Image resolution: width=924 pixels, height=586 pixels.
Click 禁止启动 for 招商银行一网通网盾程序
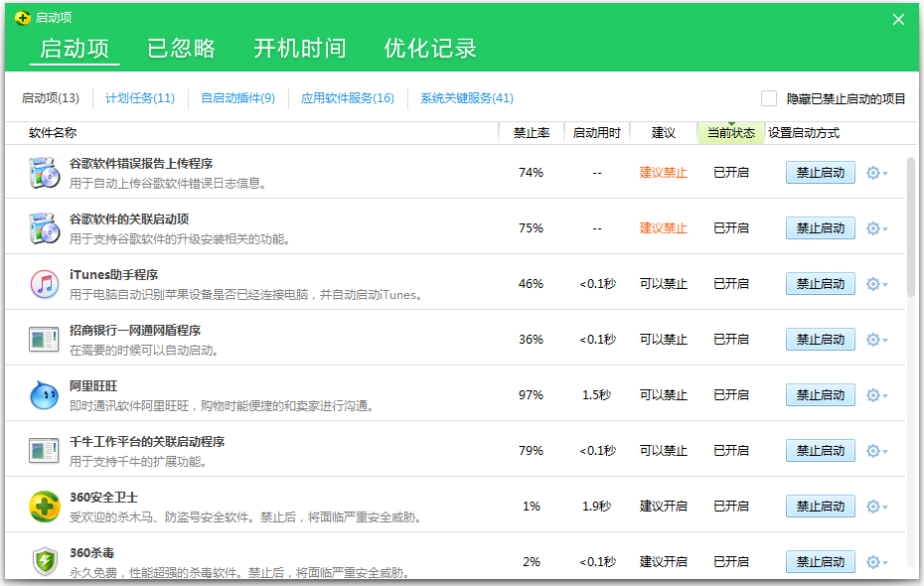click(821, 340)
